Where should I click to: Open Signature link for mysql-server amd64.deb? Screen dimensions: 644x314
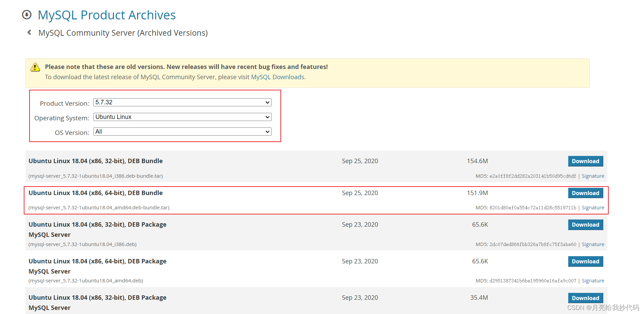coord(593,281)
